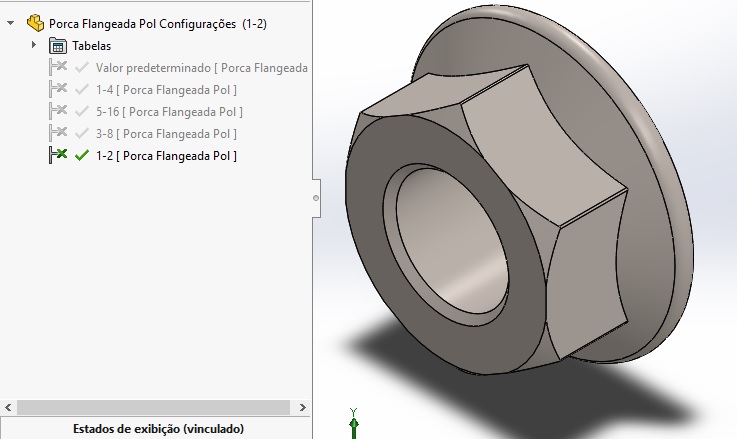737x439 pixels.
Task: Click the right arrow of the horizontal scrollbar
Action: (302, 408)
